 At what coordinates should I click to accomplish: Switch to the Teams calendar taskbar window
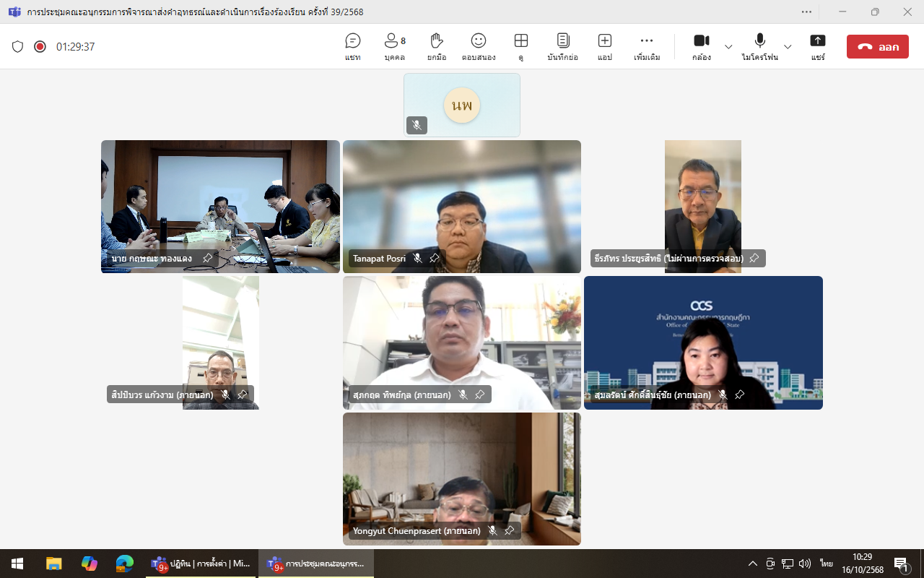(x=201, y=564)
